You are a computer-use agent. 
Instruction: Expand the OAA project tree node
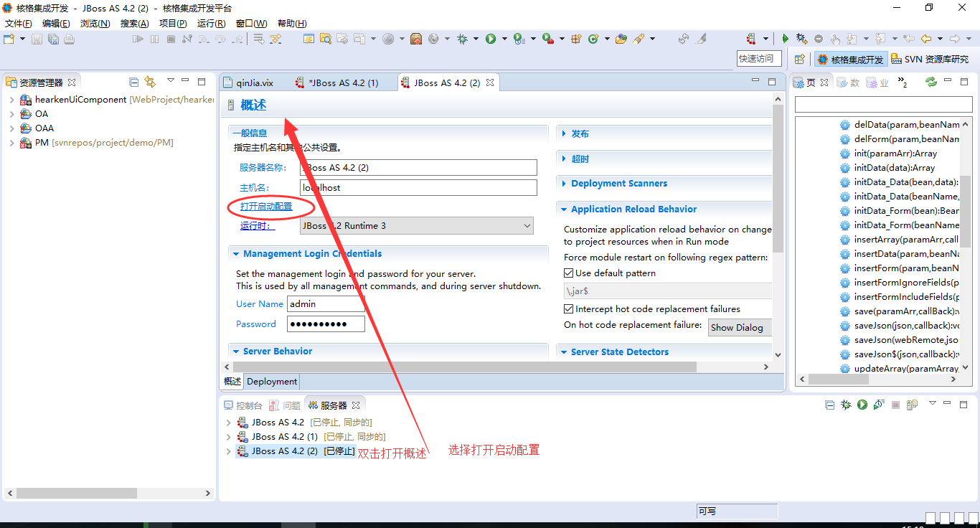pyautogui.click(x=12, y=128)
